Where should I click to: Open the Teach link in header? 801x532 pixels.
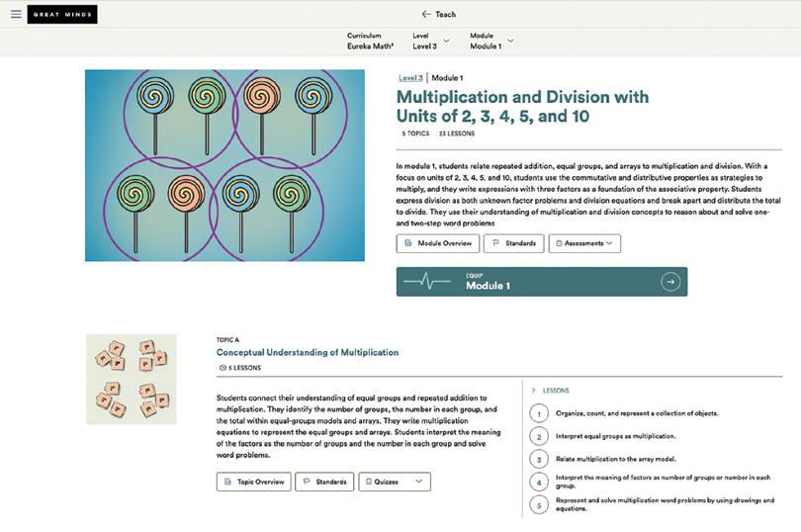[x=445, y=14]
